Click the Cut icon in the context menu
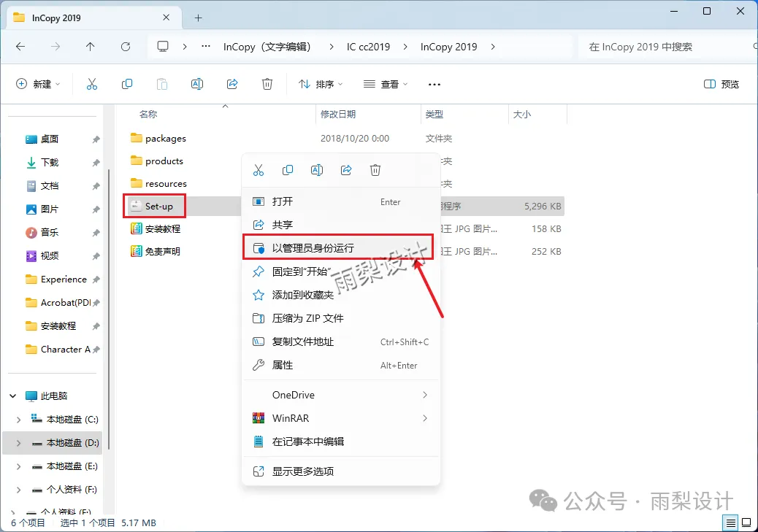 [259, 170]
